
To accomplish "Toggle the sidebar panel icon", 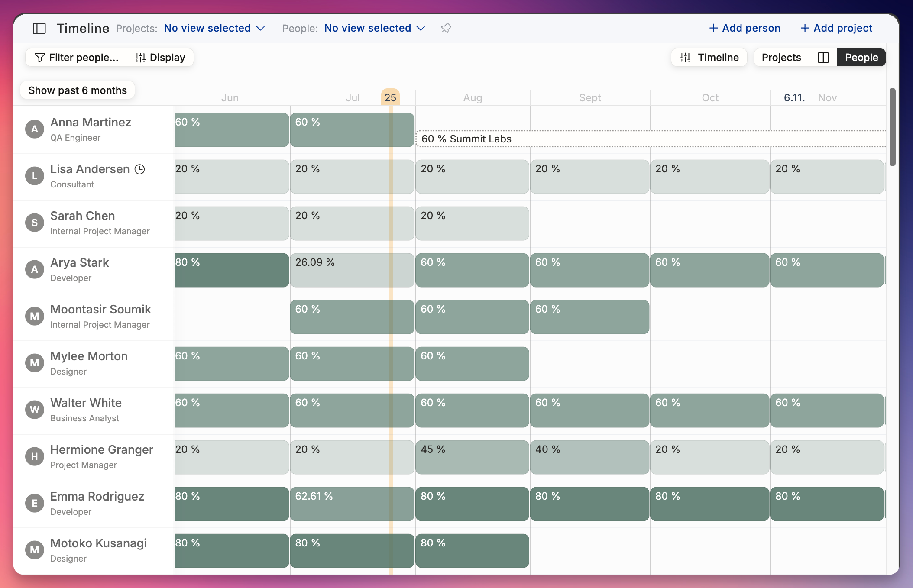I will 39,29.
